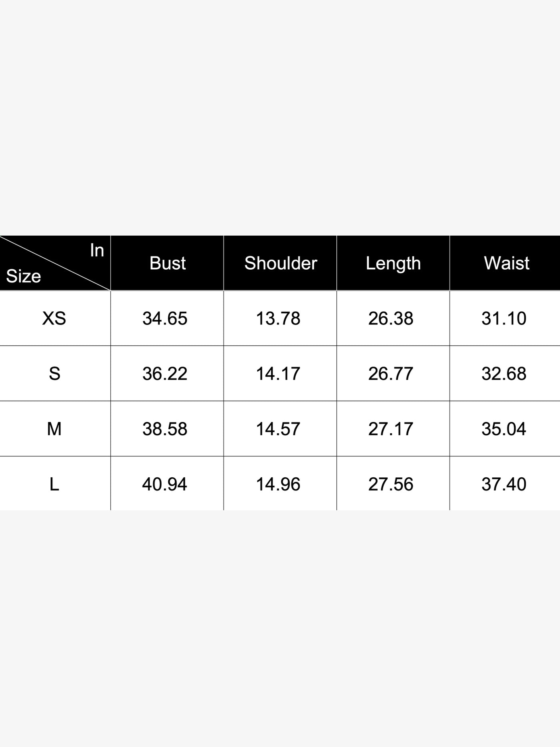Click the Shoulder column header
The height and width of the screenshot is (747, 560).
pos(280,263)
